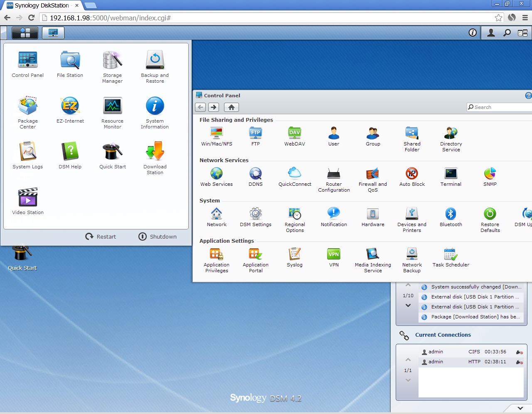Launch Quick Start in main menu

point(113,155)
